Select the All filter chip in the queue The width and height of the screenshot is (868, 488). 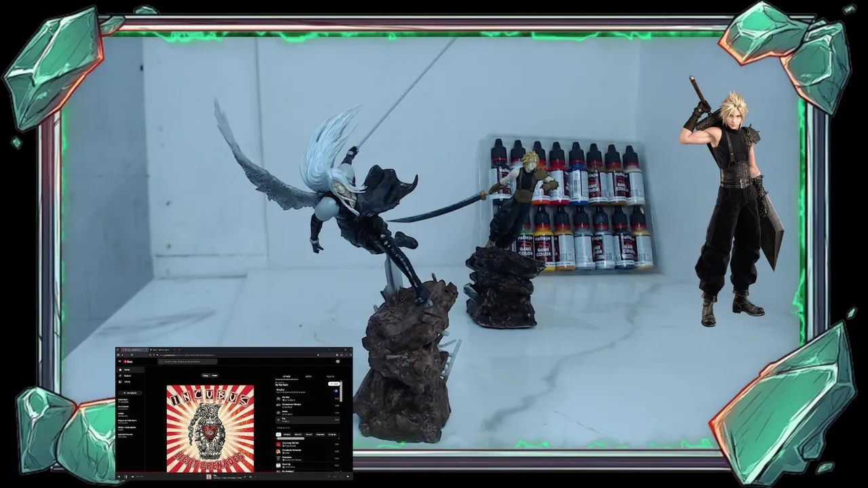(279, 434)
